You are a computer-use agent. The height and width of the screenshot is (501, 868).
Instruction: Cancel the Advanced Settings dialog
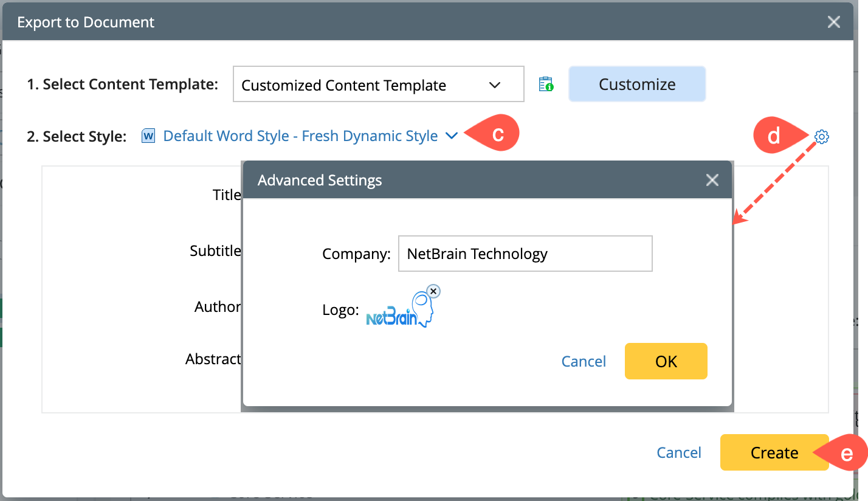tap(584, 362)
